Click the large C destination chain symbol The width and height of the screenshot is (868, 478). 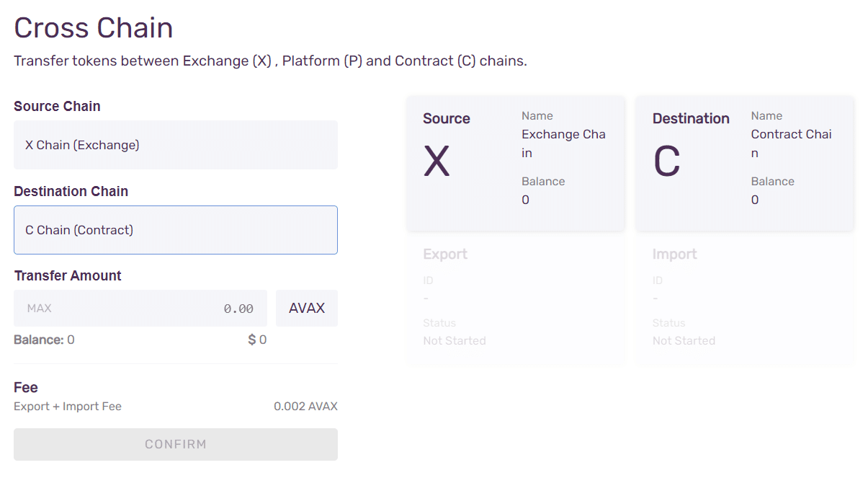tap(666, 161)
